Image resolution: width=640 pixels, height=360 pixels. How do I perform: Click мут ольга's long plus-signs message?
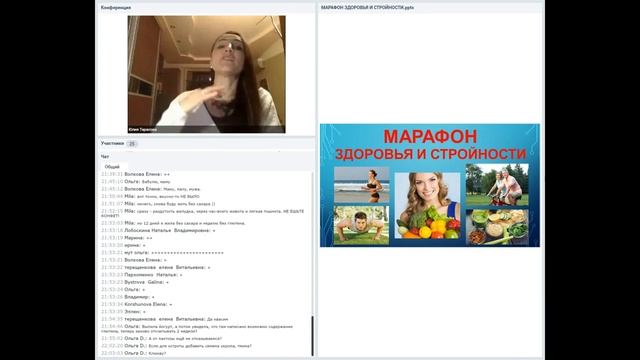point(162,253)
